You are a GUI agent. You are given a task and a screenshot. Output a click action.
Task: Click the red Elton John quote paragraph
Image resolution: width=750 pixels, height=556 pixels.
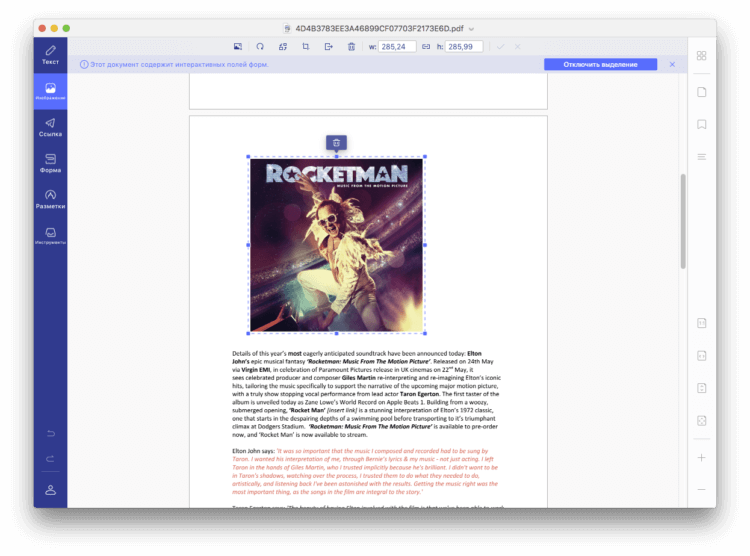tap(365, 471)
